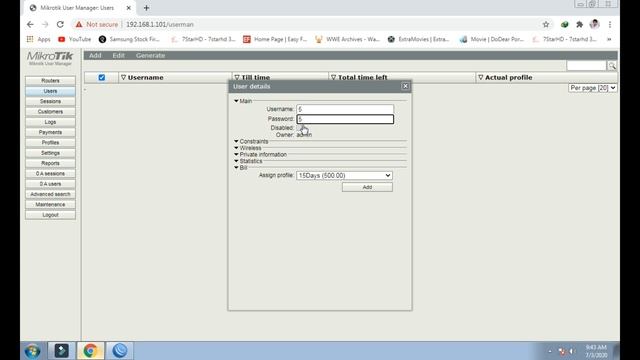Open the Settings section
This screenshot has width=640, height=360.
coord(50,153)
